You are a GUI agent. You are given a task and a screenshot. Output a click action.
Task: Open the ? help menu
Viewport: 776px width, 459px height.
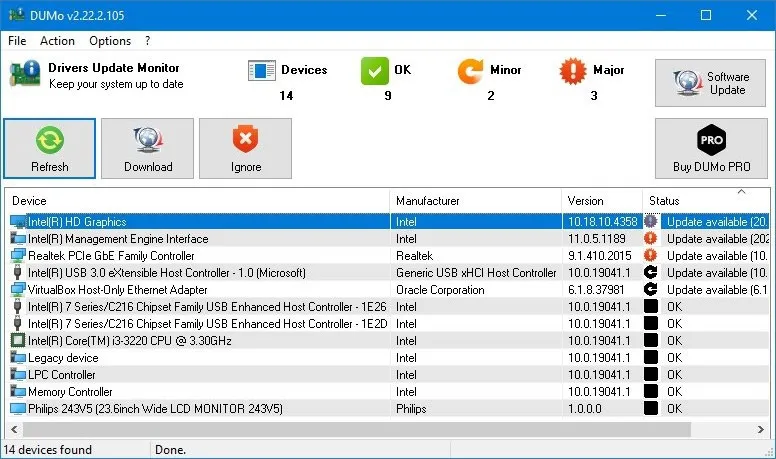point(148,41)
